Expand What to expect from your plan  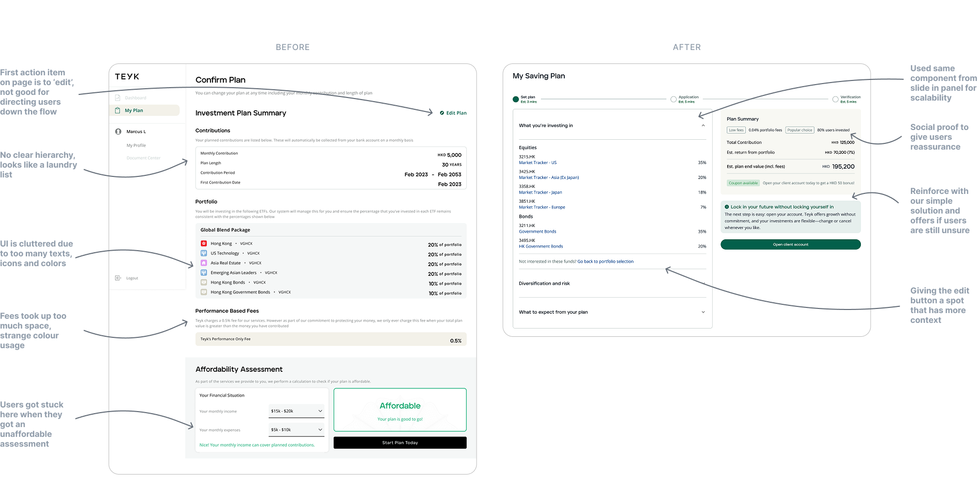click(703, 312)
